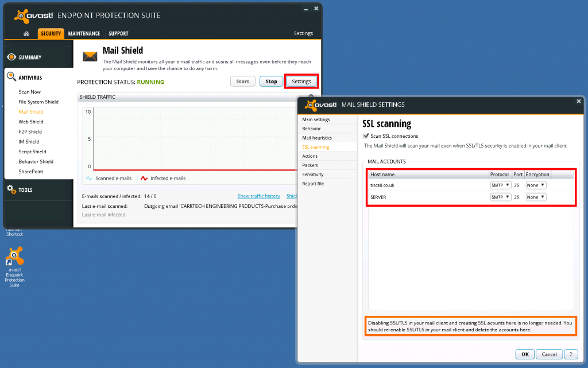Viewport: 588px width, 368px height.
Task: Click avast! logo in Mail Shield Settings dialog
Action: point(320,105)
